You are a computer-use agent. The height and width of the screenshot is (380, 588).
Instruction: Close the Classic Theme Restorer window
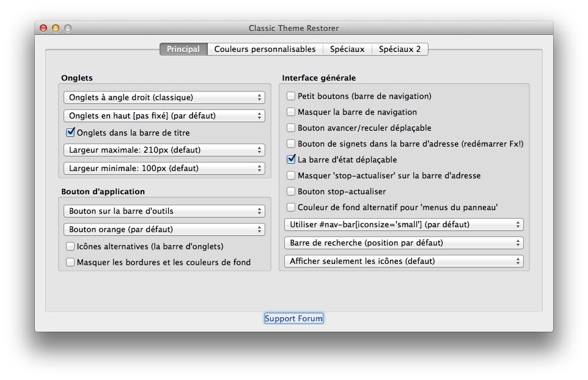click(x=43, y=28)
